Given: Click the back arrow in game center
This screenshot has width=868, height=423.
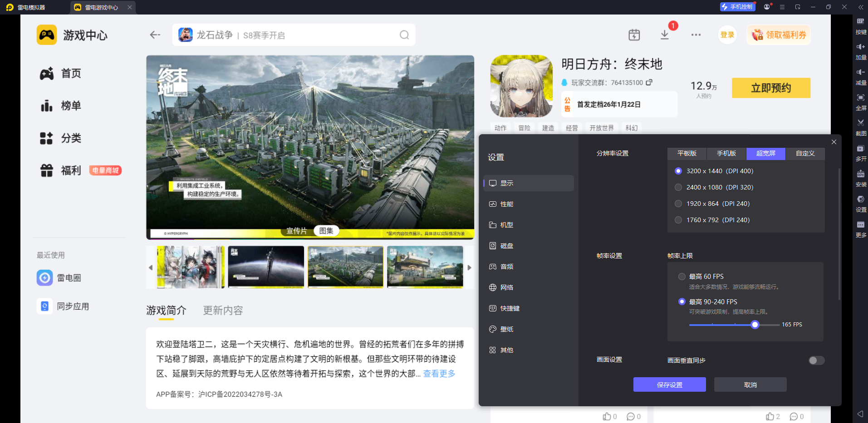Looking at the screenshot, I should click(x=155, y=35).
